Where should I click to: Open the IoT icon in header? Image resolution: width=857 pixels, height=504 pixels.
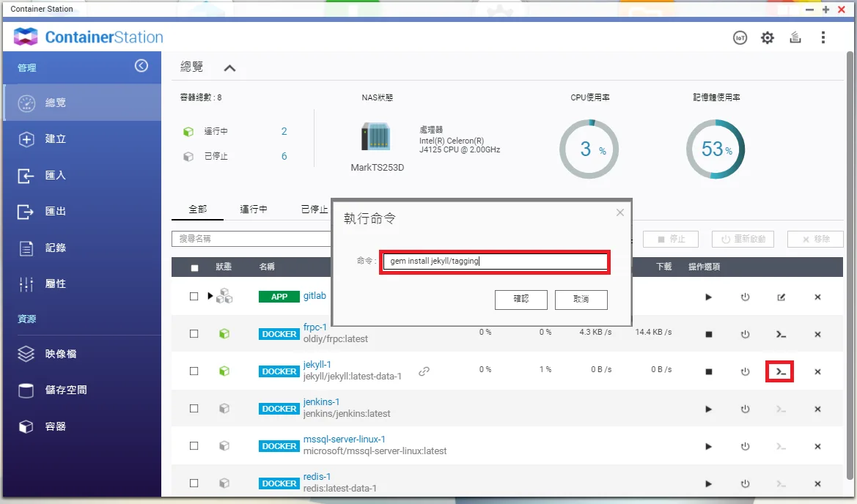tap(740, 37)
